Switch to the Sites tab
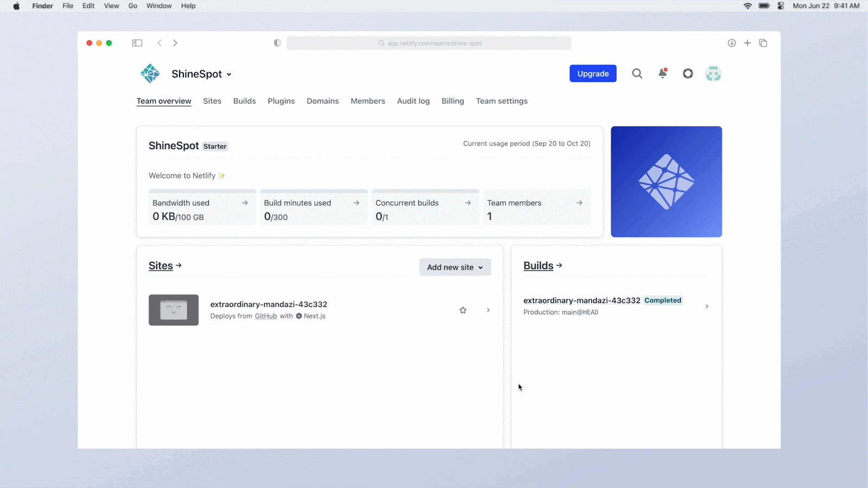868x488 pixels. click(212, 101)
